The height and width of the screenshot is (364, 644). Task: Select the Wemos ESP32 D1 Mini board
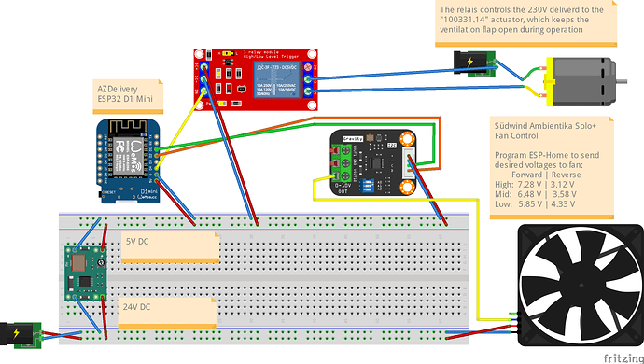127,161
